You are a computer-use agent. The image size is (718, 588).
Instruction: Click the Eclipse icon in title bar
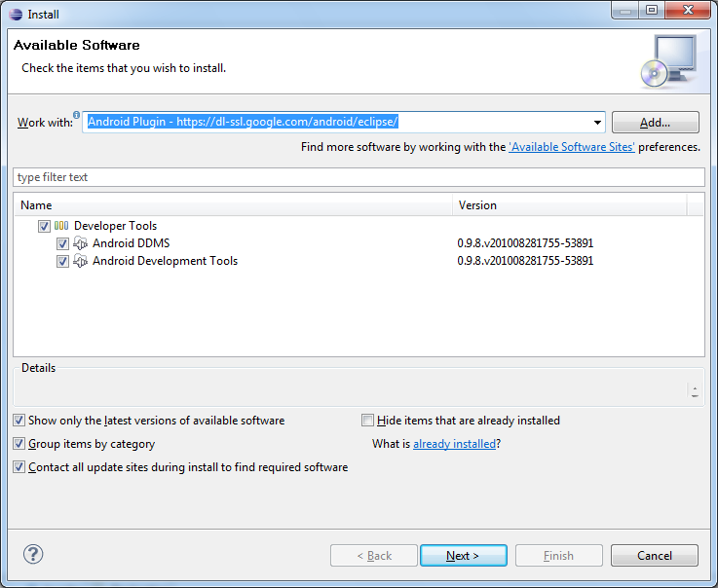[16, 15]
